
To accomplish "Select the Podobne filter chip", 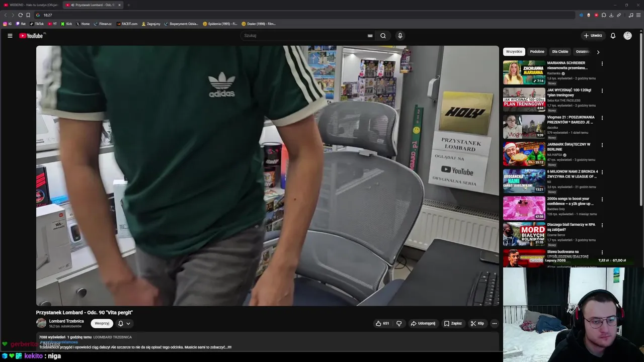I will tap(537, 52).
